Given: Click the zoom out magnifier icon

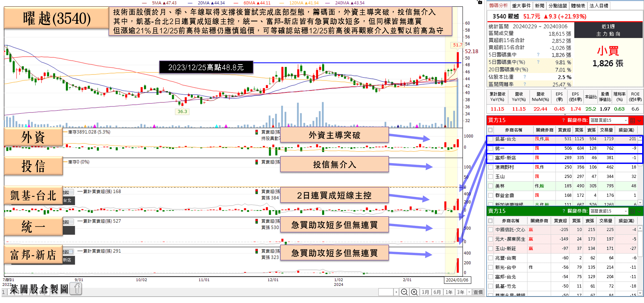Looking at the screenshot, I should click(x=404, y=292).
